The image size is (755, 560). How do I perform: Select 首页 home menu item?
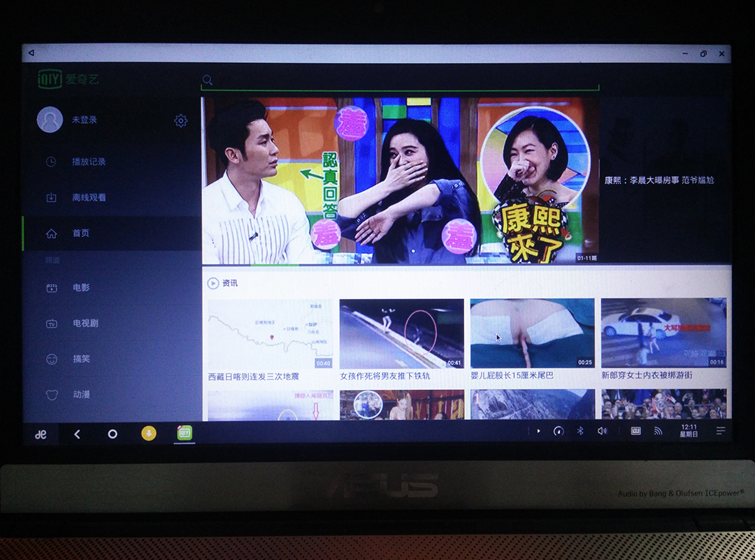click(112, 233)
